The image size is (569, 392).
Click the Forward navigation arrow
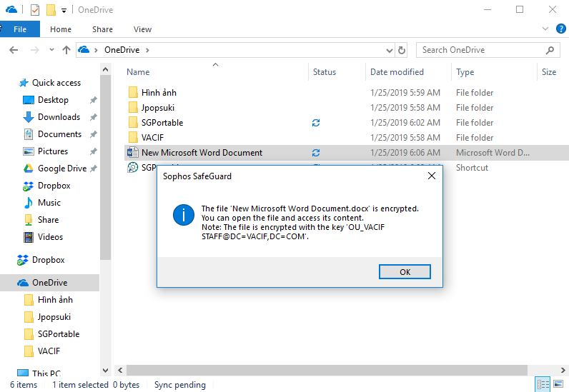point(35,50)
